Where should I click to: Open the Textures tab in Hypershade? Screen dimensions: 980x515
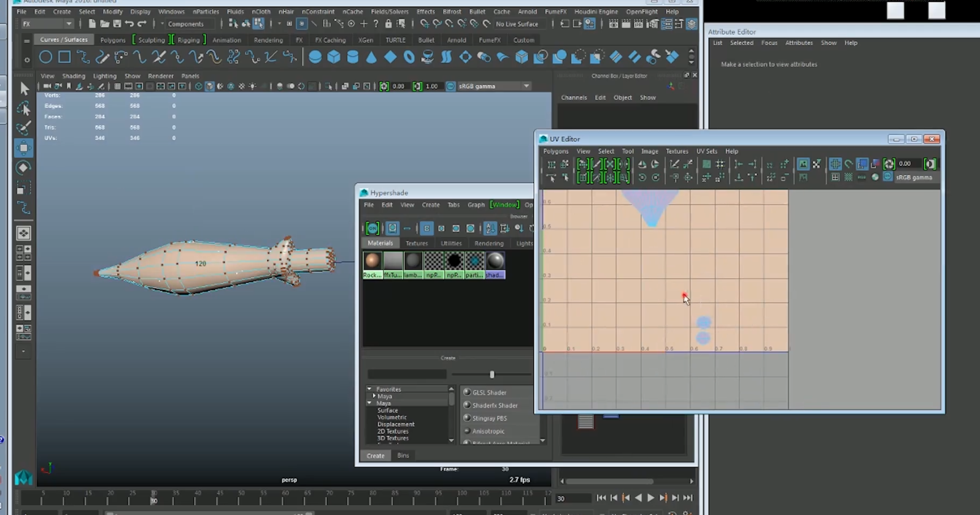point(416,243)
